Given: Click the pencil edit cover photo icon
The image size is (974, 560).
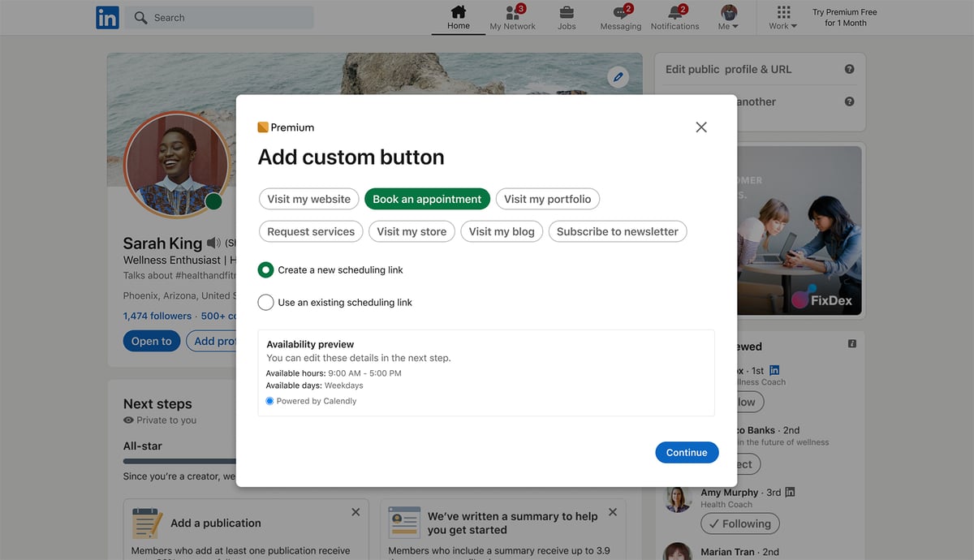Looking at the screenshot, I should tap(618, 77).
